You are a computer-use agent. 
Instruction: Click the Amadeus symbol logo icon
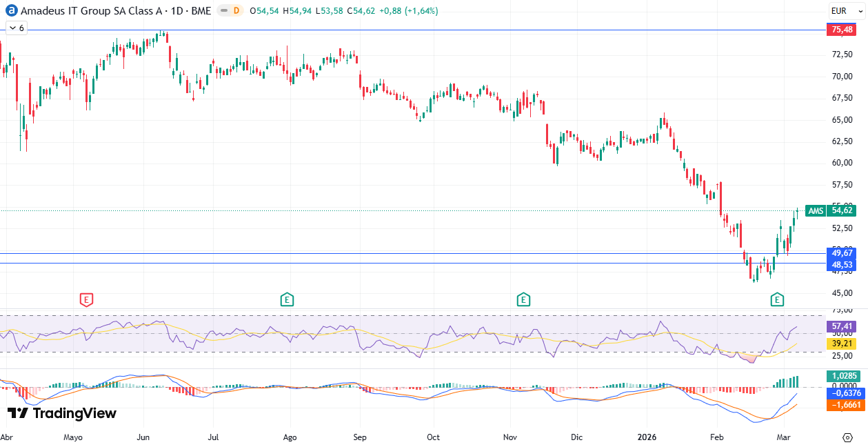[x=11, y=11]
